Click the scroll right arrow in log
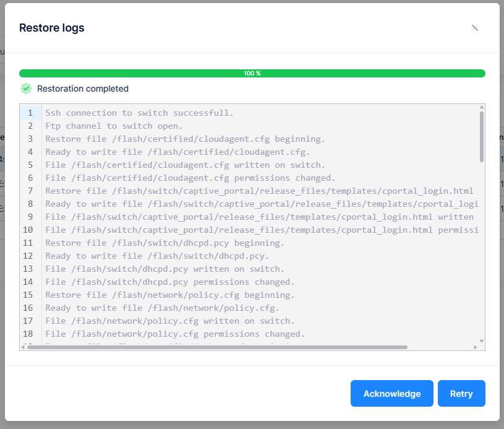 point(475,347)
